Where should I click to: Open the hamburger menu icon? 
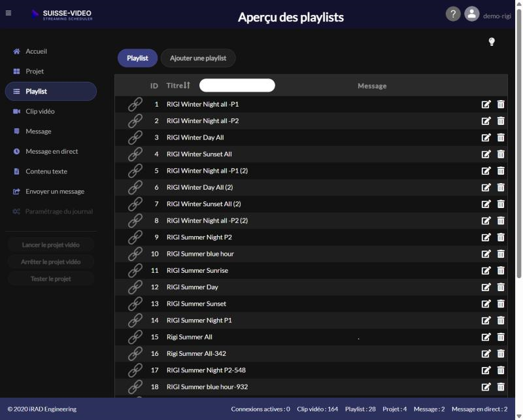(8, 13)
